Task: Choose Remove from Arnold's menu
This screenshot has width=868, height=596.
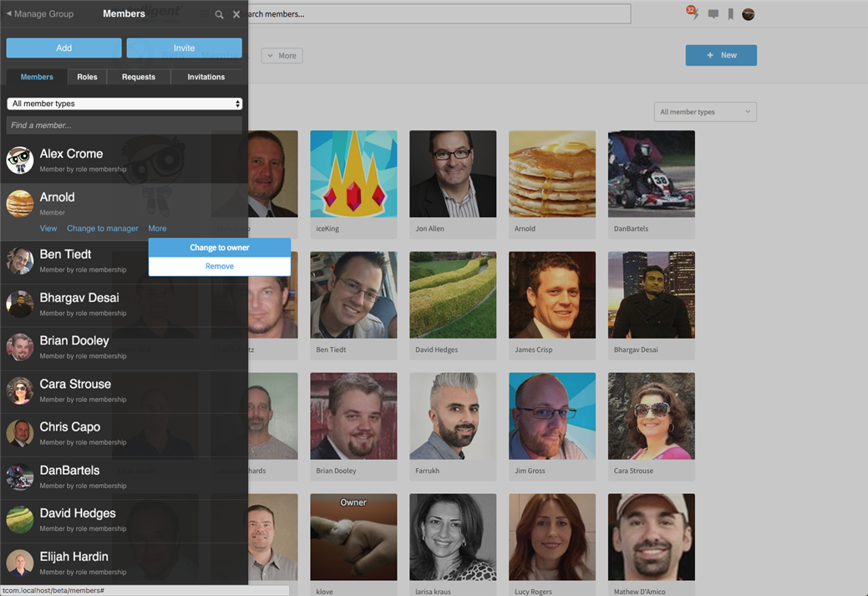Action: click(x=219, y=267)
